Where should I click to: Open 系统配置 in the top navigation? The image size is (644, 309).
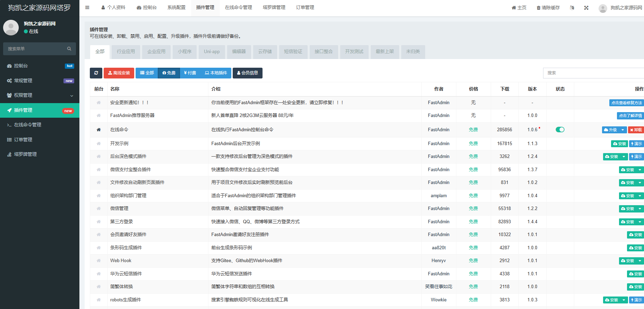(177, 8)
